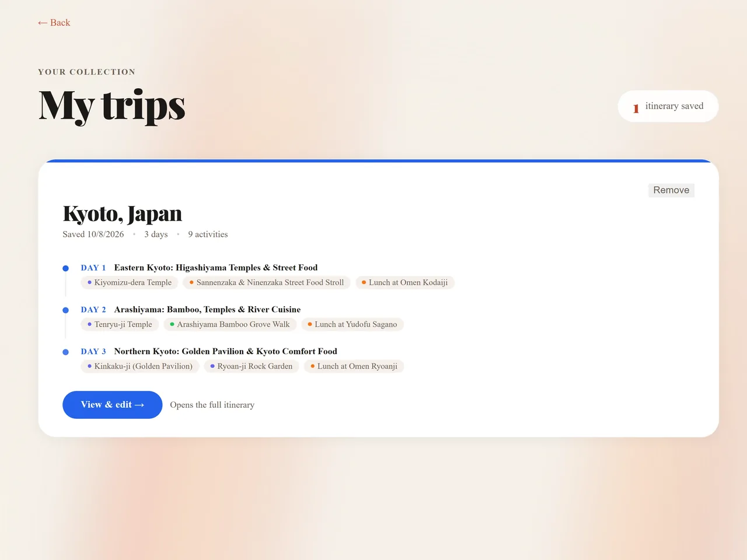Screen dimensions: 747x560
Task: Select Sannenzaka & Ninenzaka Street Food Stroll chip
Action: pyautogui.click(x=267, y=282)
